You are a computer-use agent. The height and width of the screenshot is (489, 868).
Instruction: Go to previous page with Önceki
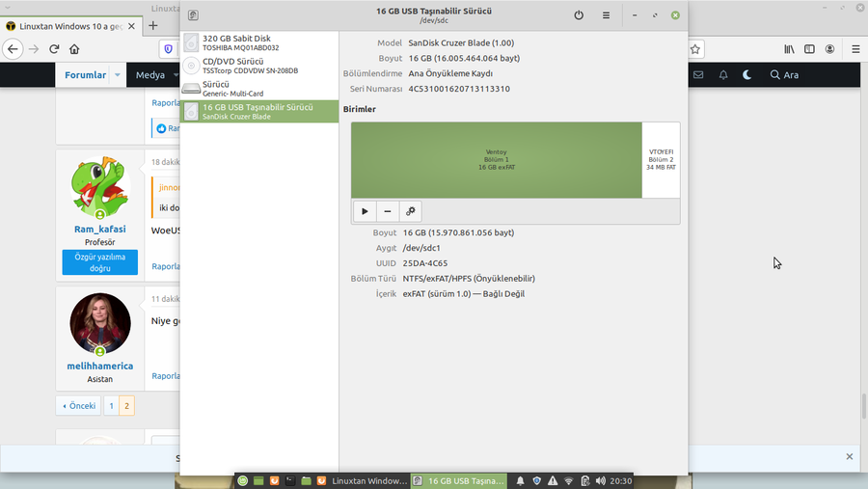[79, 405]
